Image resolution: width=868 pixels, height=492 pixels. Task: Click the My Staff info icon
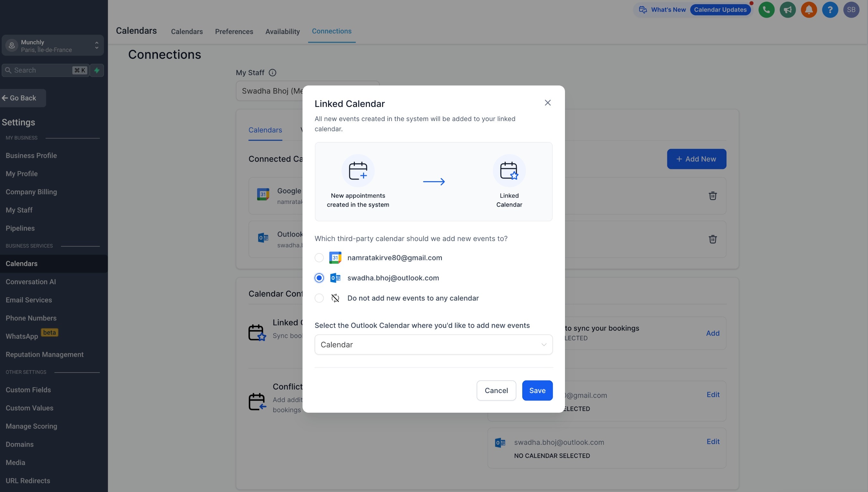pos(272,73)
